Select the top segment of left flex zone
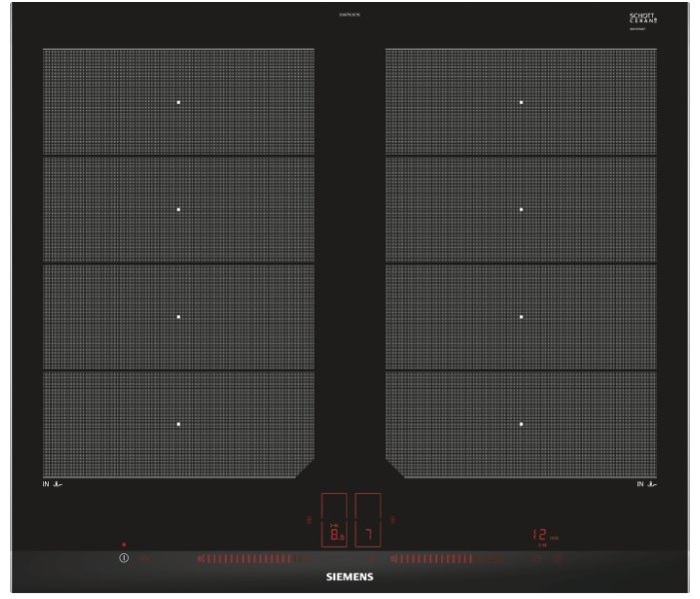The height and width of the screenshot is (599, 700). [179, 102]
